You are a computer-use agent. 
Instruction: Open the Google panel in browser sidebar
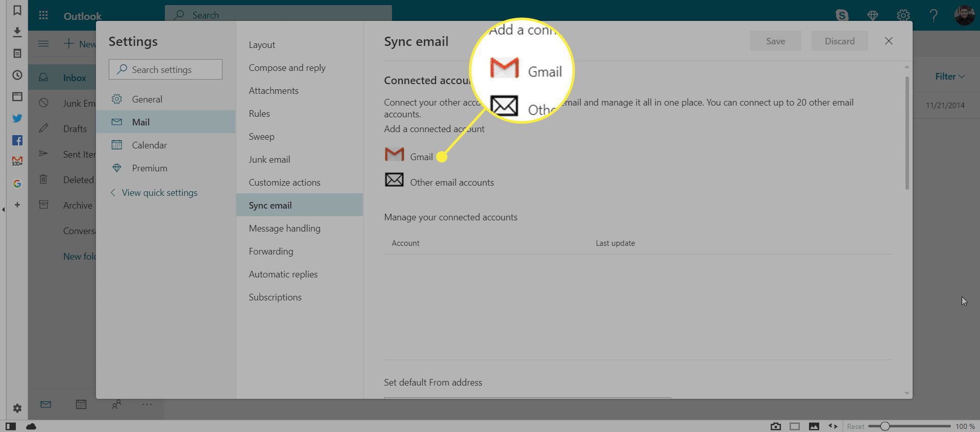tap(17, 184)
